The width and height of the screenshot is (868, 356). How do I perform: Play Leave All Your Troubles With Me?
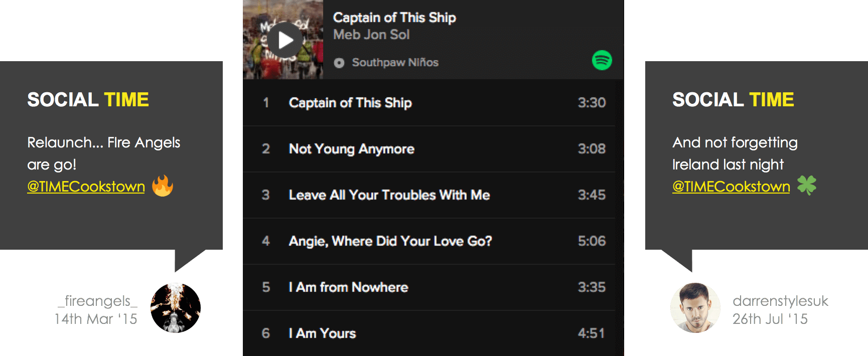coord(389,195)
